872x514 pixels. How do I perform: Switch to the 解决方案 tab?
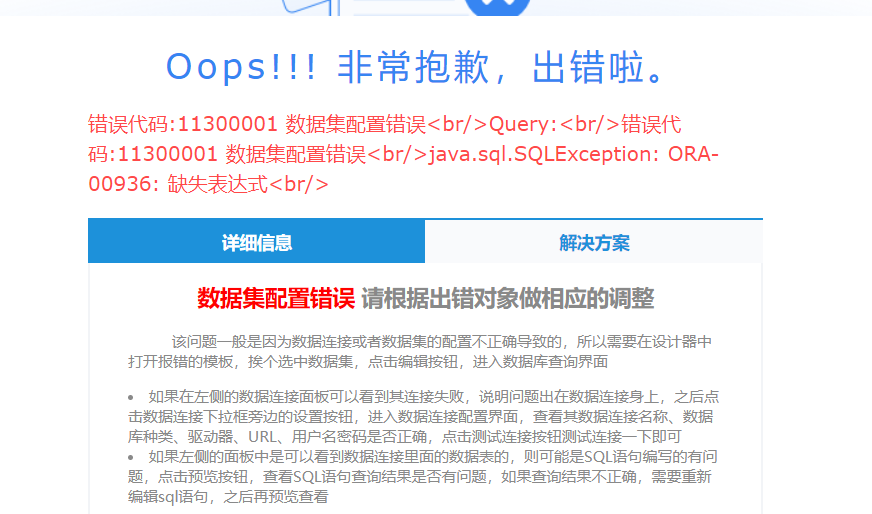coord(593,242)
